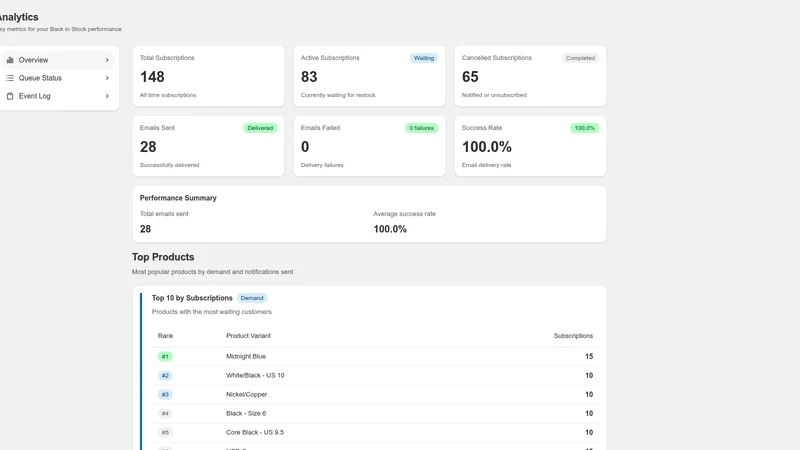Screen dimensions: 800x450
Task: Click the 15 subscriptions count for Midnight Blue
Action: [x=589, y=357]
